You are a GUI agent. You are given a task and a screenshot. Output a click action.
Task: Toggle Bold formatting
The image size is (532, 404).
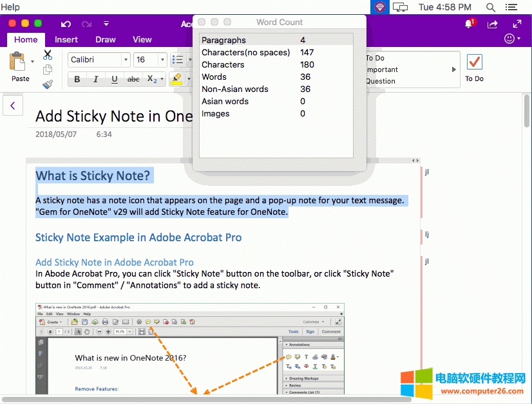77,80
